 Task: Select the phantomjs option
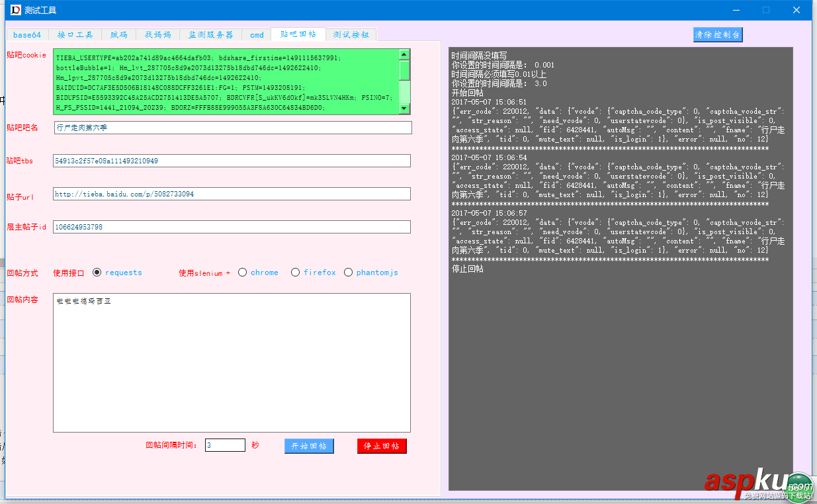pos(349,272)
